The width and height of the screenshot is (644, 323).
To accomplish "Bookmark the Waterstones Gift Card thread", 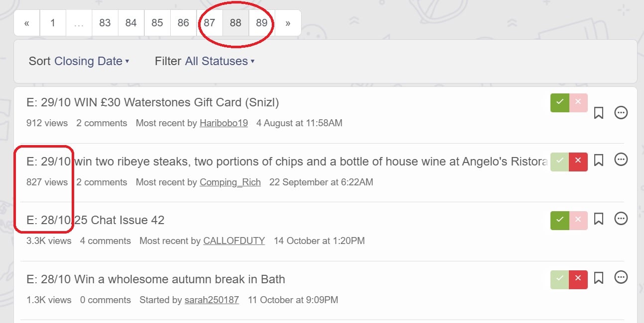I will tap(599, 113).
